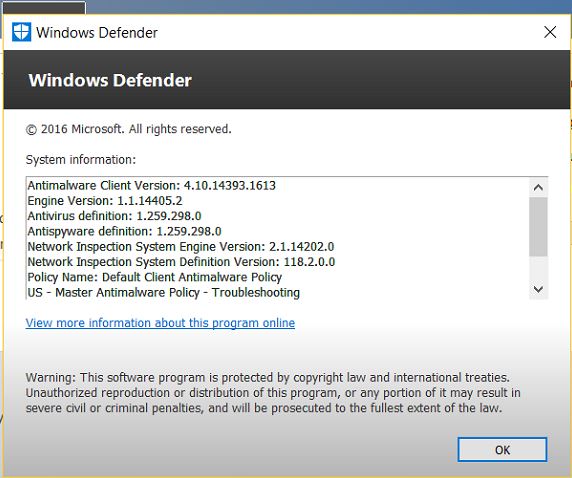Select the 'Antivirus definition: 1.259.298.0' line
Screen dimensions: 572x478
click(x=115, y=216)
